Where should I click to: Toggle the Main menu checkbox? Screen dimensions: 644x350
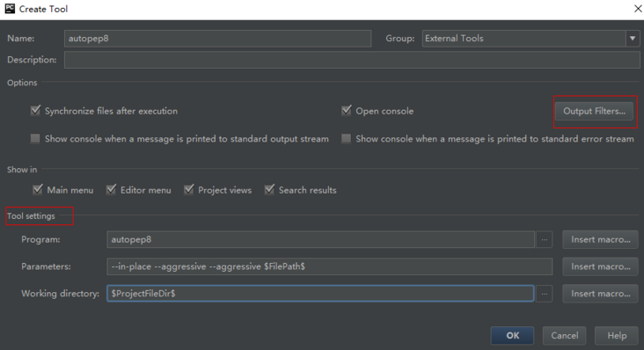pos(37,190)
